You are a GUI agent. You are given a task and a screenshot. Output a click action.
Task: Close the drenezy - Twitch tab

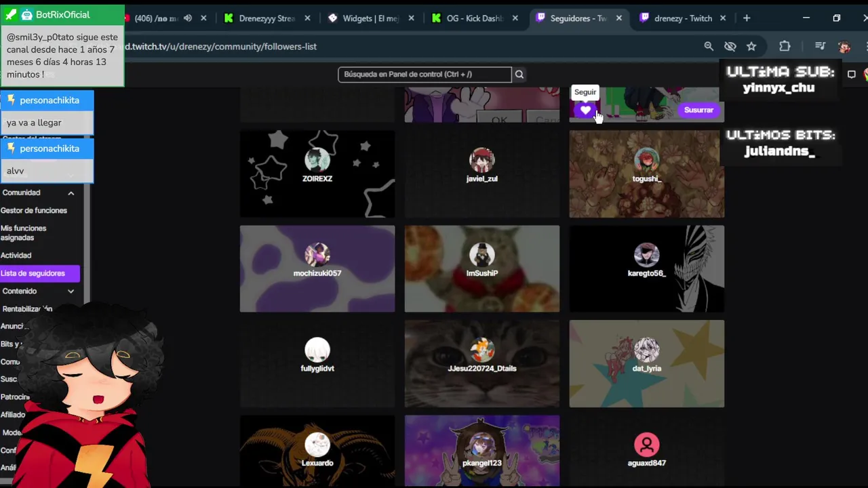(x=722, y=18)
